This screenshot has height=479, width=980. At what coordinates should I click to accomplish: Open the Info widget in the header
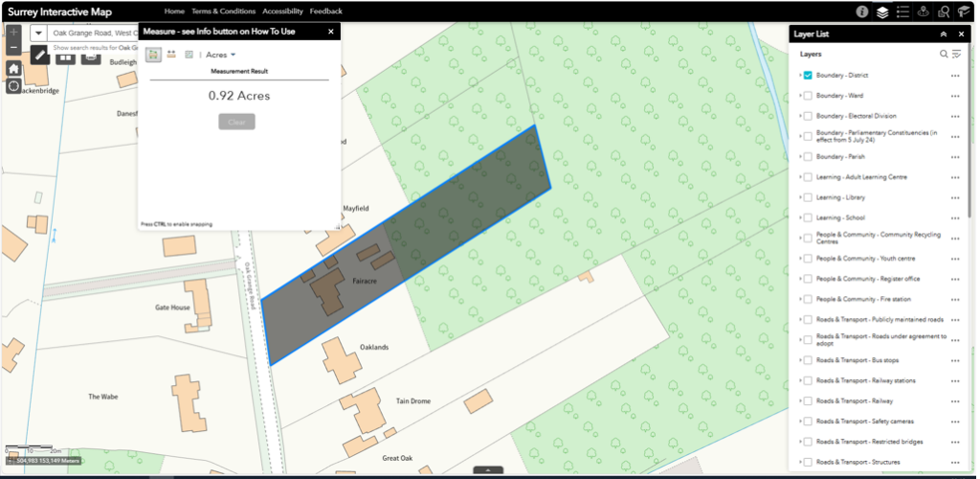[x=861, y=11]
